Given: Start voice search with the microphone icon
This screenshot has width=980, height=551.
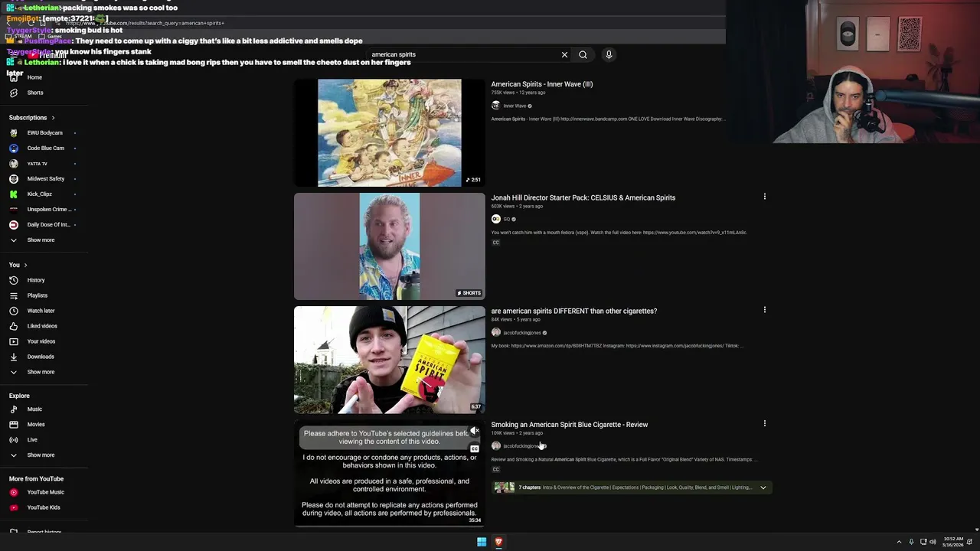Looking at the screenshot, I should [609, 54].
